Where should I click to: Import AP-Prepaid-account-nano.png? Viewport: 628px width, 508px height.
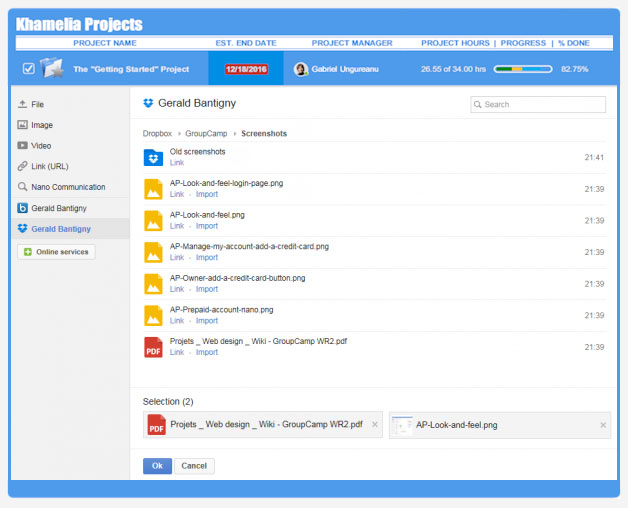coord(207,321)
